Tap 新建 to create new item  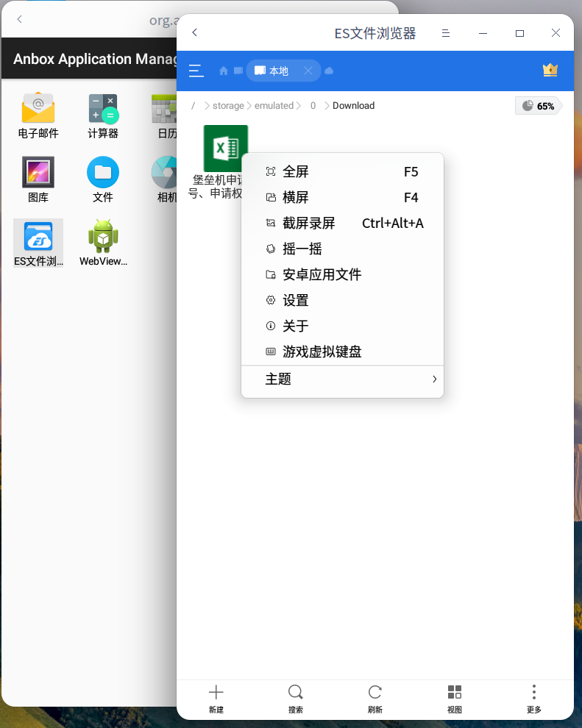click(x=216, y=699)
